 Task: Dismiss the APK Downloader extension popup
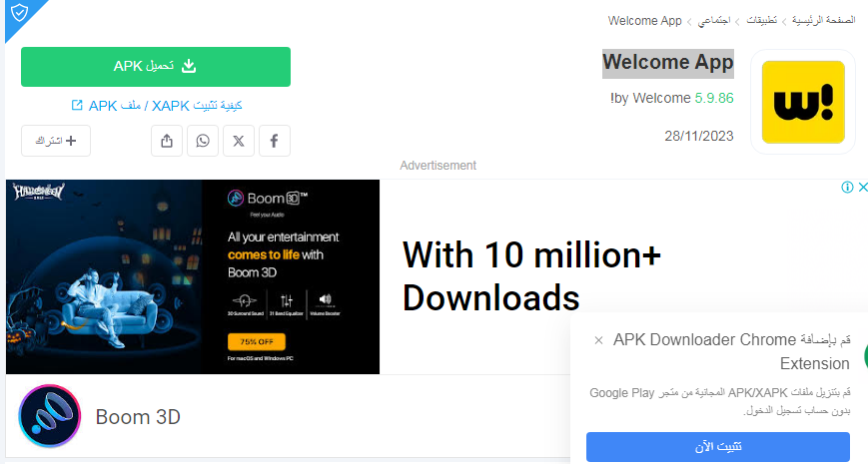coord(598,340)
